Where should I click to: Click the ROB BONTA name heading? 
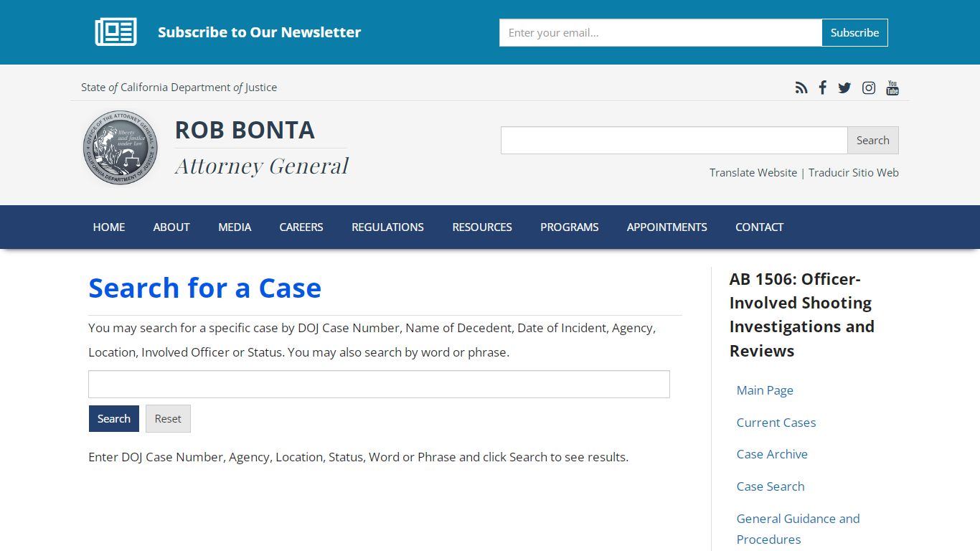pos(245,130)
